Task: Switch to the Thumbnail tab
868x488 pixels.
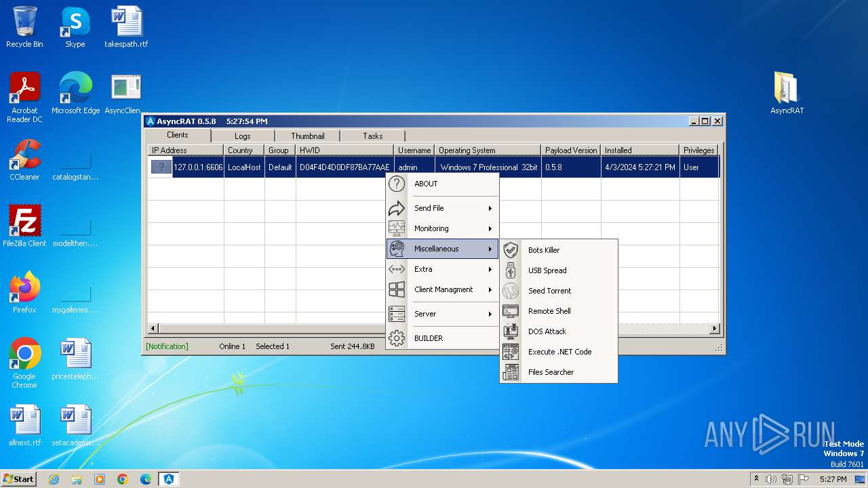Action: pos(308,136)
